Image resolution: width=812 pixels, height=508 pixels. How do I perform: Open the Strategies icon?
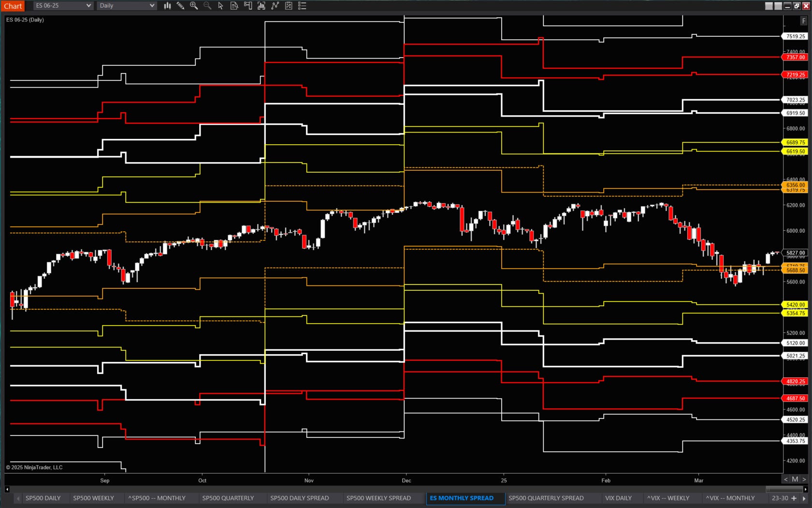click(289, 6)
